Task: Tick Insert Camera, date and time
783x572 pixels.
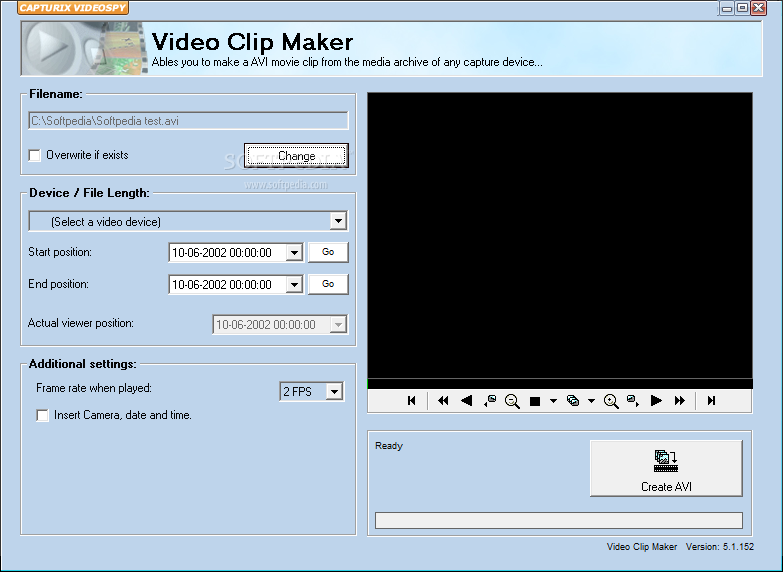Action: (42, 415)
